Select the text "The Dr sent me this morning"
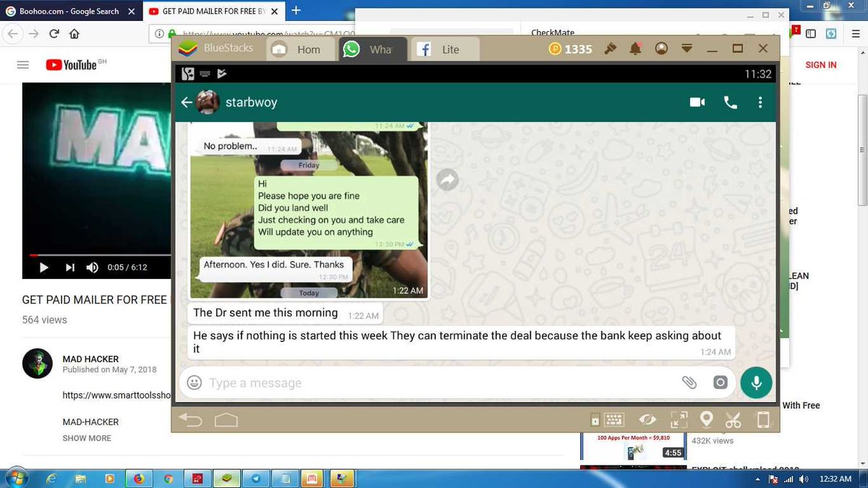Screen dimensions: 868x488 [x=265, y=313]
